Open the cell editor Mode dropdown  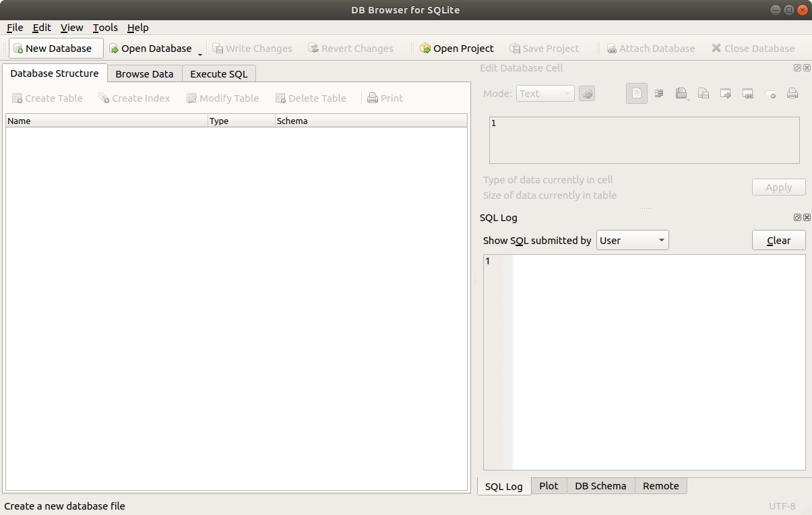click(545, 93)
